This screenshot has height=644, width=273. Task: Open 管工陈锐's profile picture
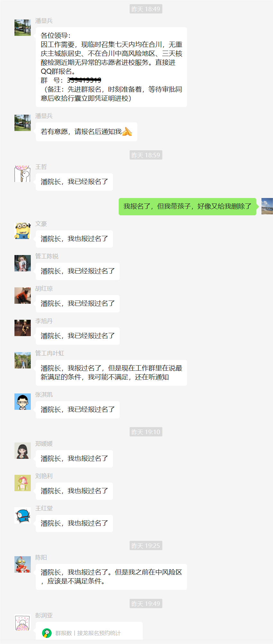click(x=22, y=263)
